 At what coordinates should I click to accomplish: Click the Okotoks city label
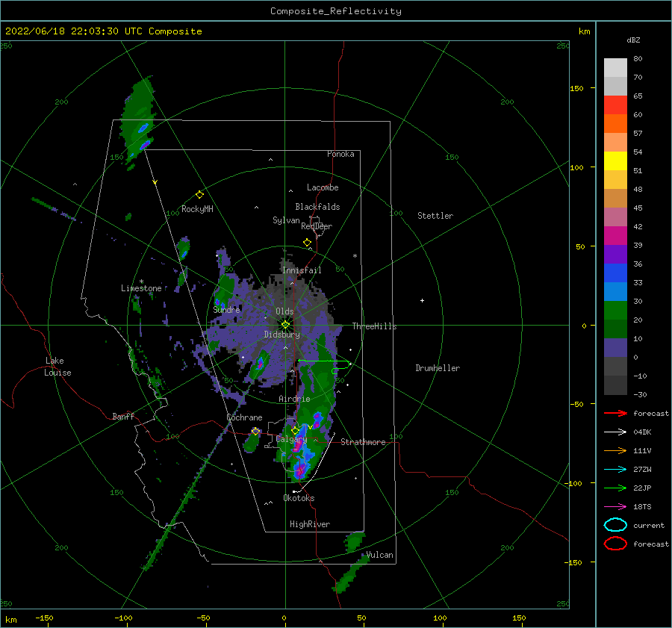[299, 498]
